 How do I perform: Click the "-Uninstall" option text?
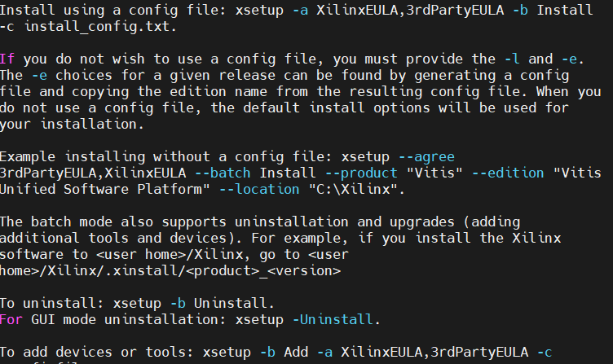pyautogui.click(x=333, y=319)
